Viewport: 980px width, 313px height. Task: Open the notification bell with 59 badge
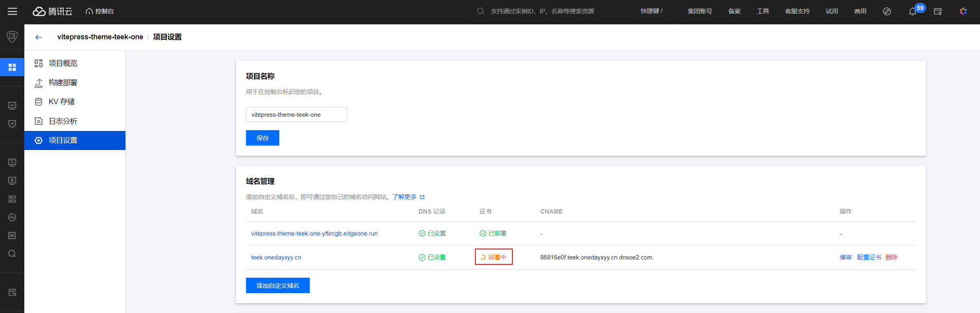tap(912, 11)
